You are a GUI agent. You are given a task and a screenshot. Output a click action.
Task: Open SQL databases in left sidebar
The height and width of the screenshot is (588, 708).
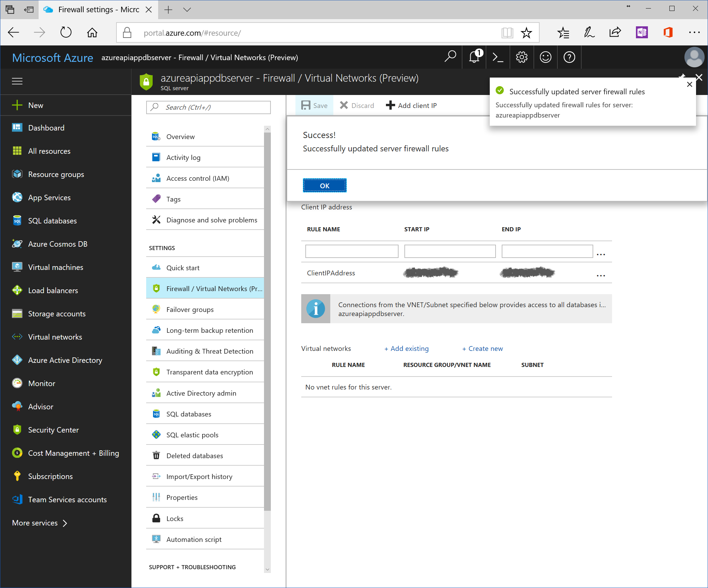52,221
